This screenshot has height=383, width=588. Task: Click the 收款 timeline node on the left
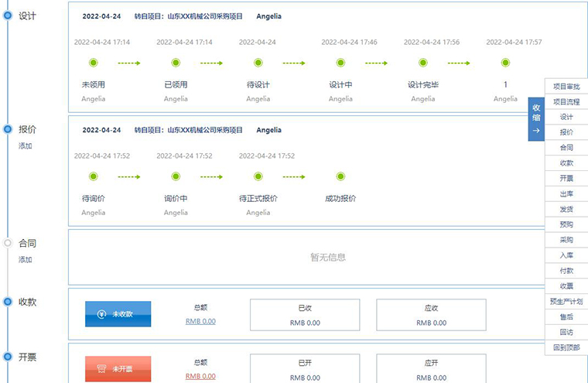(8, 302)
